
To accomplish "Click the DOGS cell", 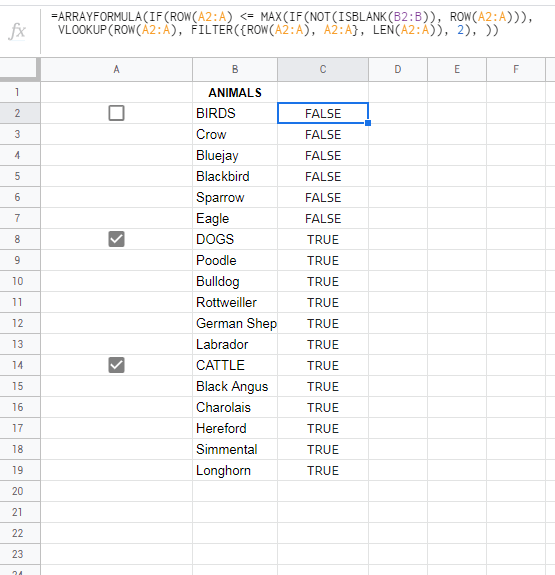I will (x=235, y=239).
